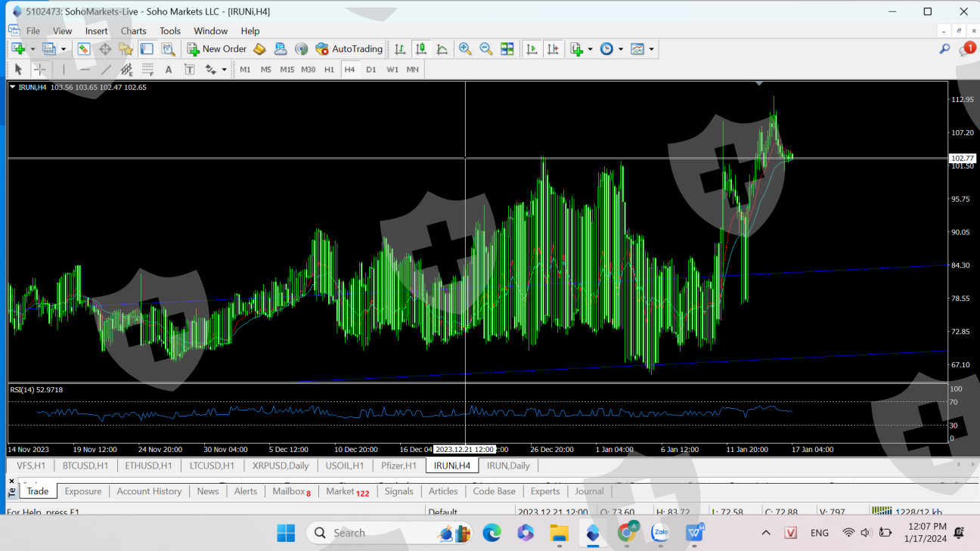Toggle the chart shift button
980x551 pixels.
tap(554, 49)
